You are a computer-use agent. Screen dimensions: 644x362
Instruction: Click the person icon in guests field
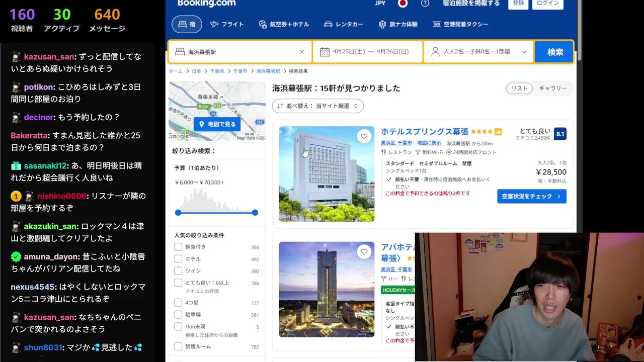(x=435, y=52)
